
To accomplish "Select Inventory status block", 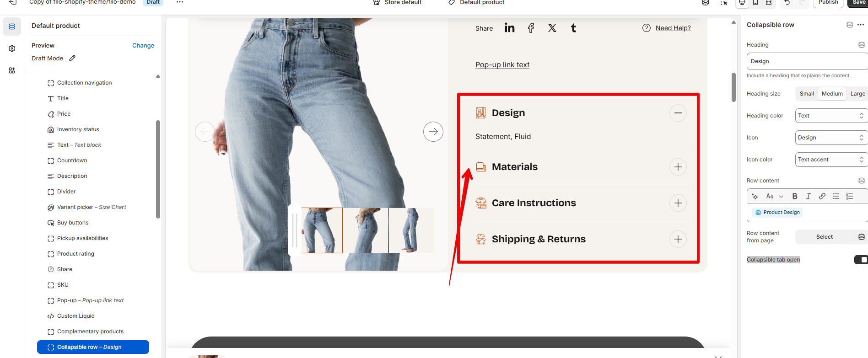I will [x=93, y=129].
